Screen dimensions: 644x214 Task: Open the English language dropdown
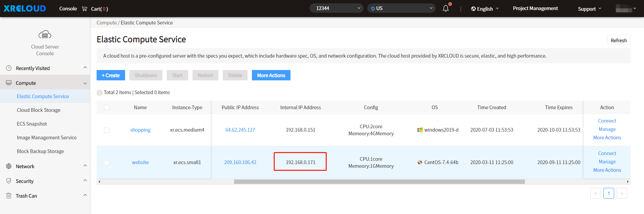(485, 9)
